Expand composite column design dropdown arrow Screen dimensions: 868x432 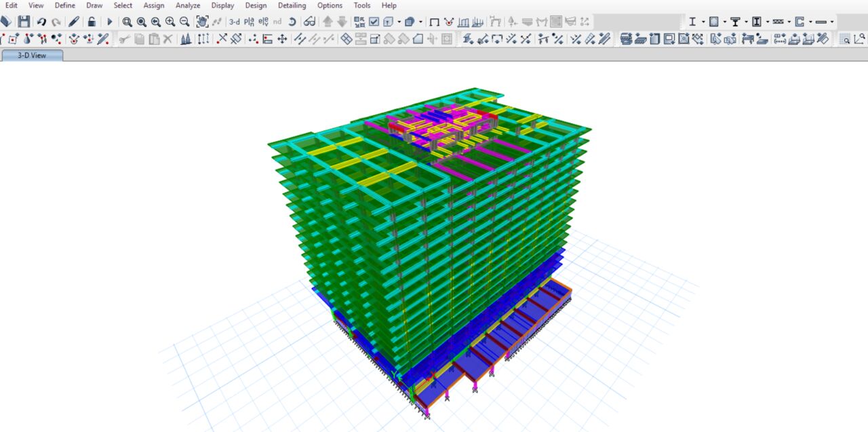768,22
